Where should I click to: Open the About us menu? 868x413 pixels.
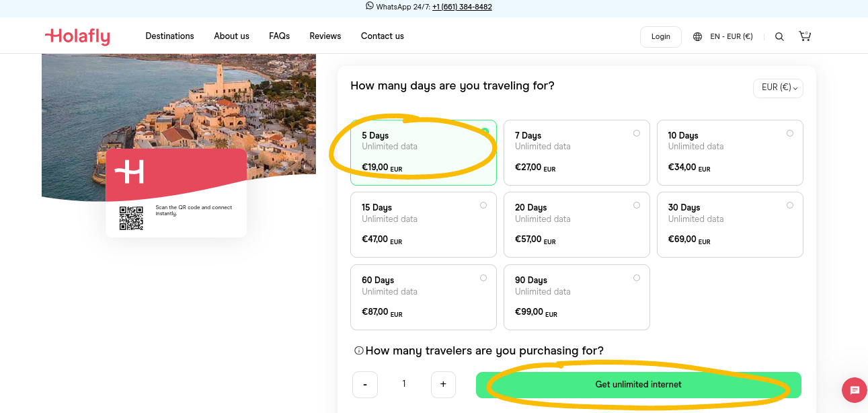[231, 36]
